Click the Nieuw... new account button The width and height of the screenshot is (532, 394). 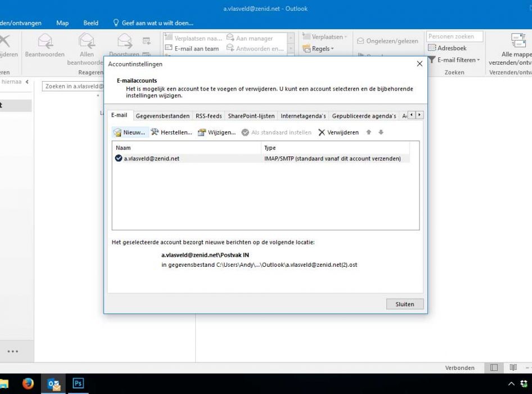[x=130, y=132]
